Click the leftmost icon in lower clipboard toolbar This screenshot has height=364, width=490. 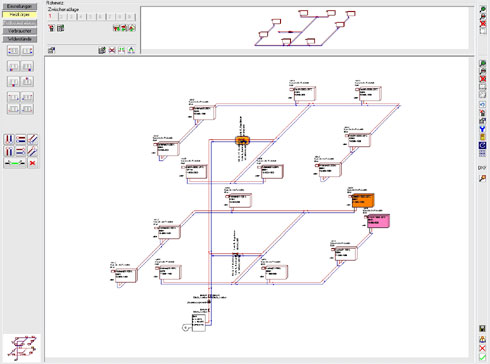(x=52, y=50)
